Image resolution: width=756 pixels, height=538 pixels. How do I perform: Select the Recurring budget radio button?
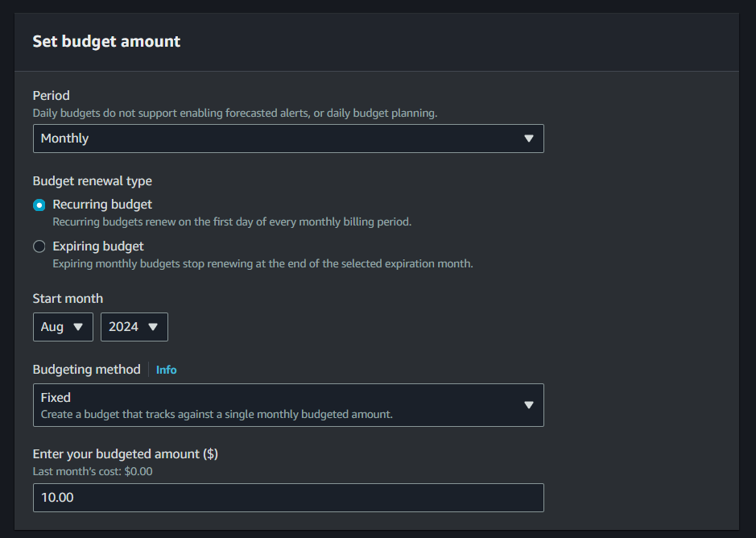[x=39, y=205]
